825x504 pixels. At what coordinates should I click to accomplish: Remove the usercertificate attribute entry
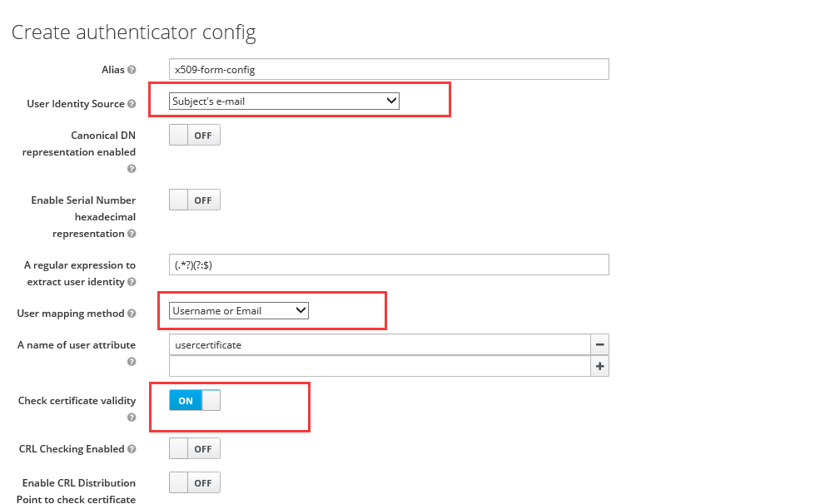click(x=600, y=344)
